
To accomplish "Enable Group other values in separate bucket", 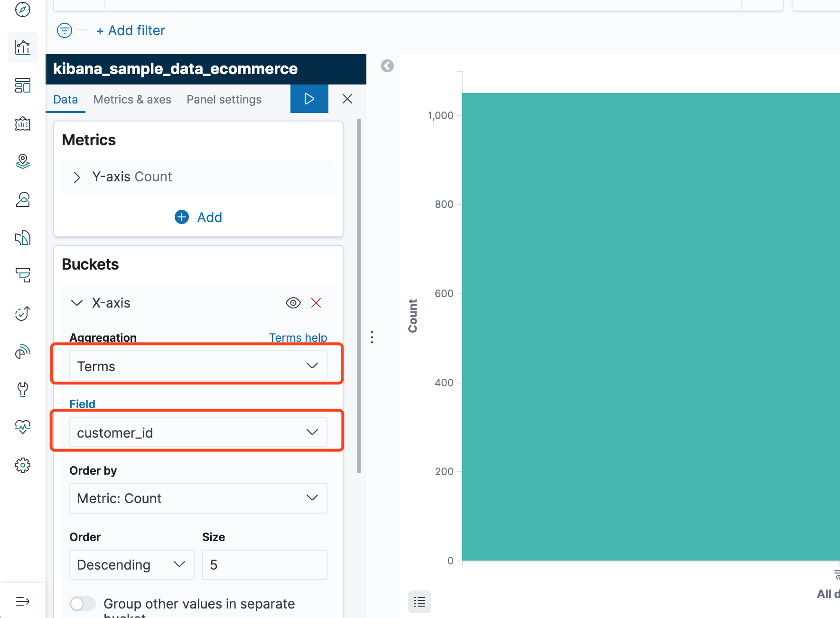I will [83, 604].
